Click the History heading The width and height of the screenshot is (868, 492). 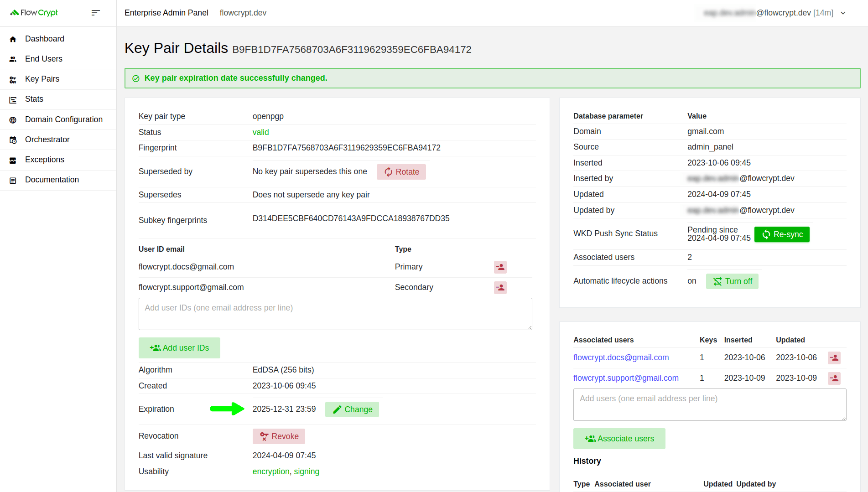[587, 461]
